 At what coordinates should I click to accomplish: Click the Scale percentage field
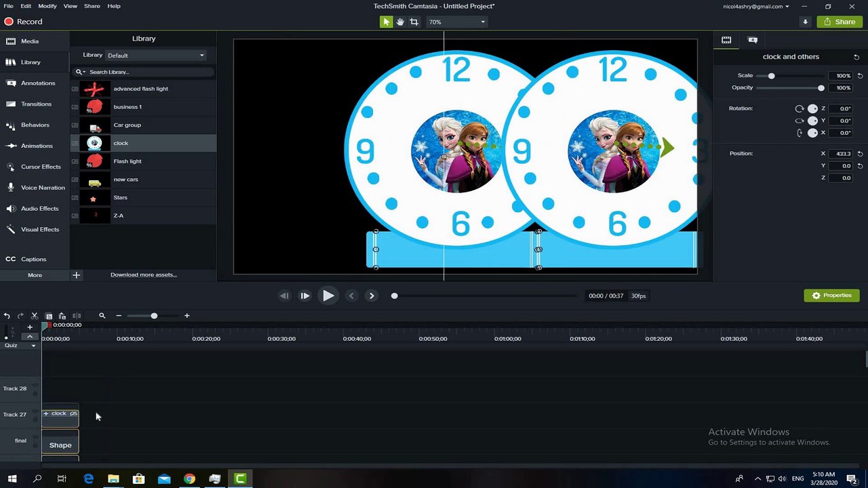(x=840, y=76)
